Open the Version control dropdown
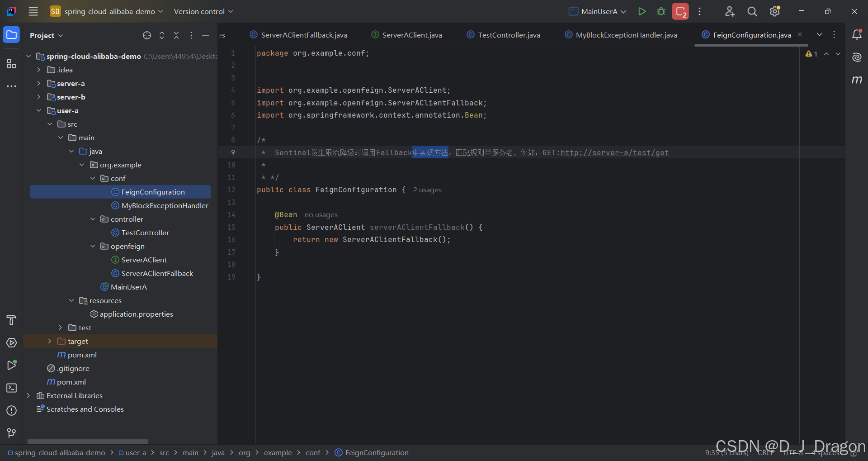The image size is (868, 461). (x=203, y=11)
